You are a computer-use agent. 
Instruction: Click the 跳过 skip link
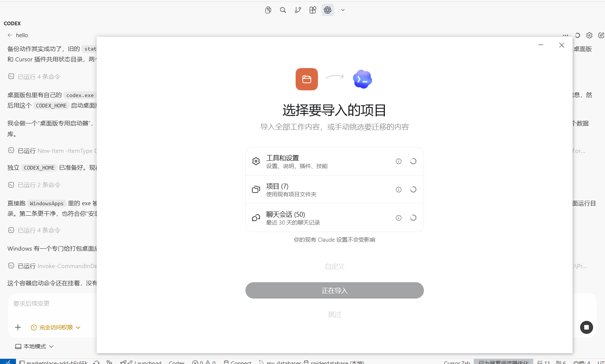coord(335,315)
